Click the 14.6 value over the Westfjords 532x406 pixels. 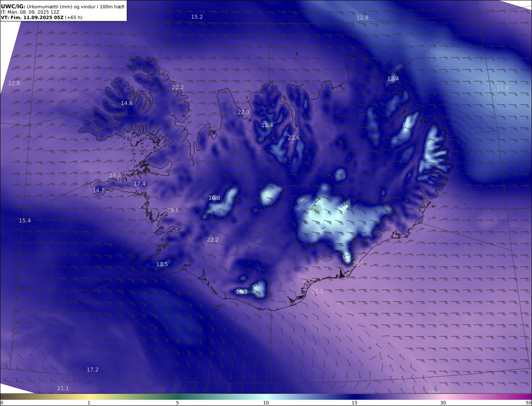pyautogui.click(x=127, y=103)
